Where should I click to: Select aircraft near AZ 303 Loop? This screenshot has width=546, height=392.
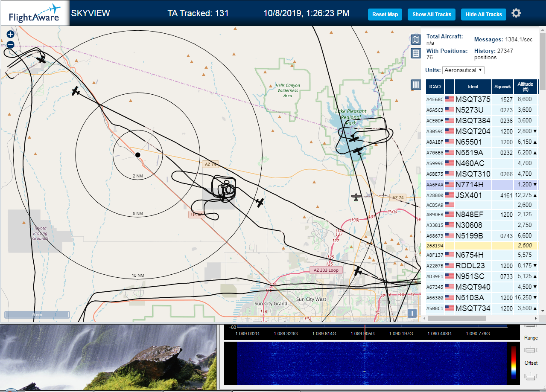[x=358, y=271]
